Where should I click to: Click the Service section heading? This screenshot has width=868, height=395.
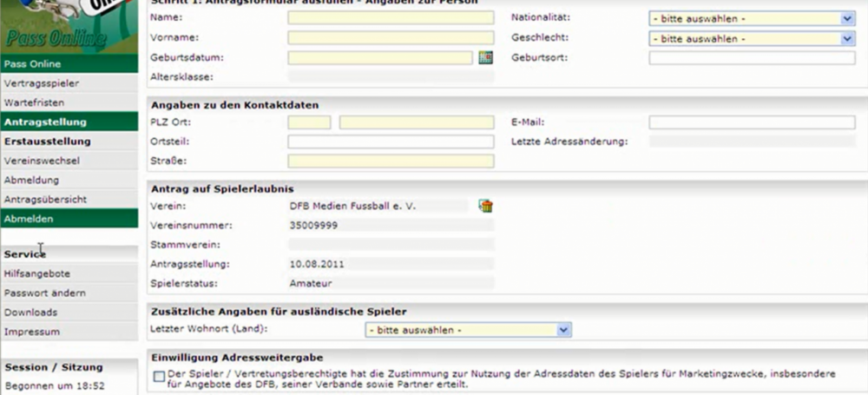25,254
